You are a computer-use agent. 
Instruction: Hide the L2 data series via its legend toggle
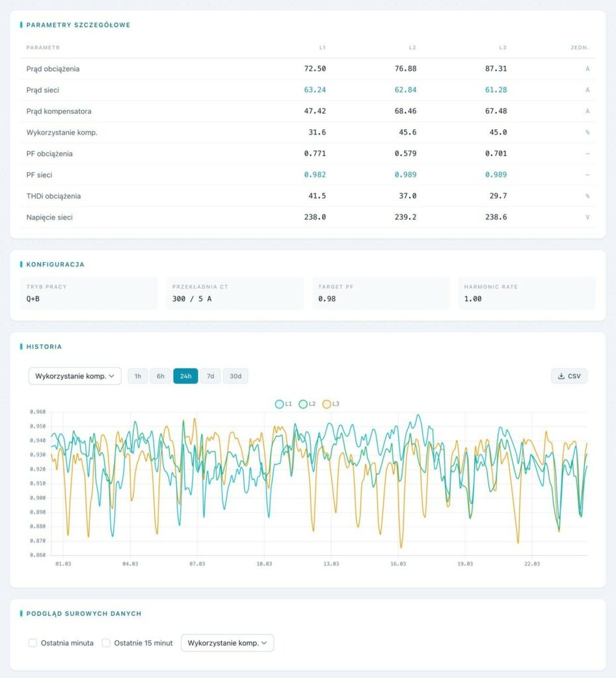(302, 403)
